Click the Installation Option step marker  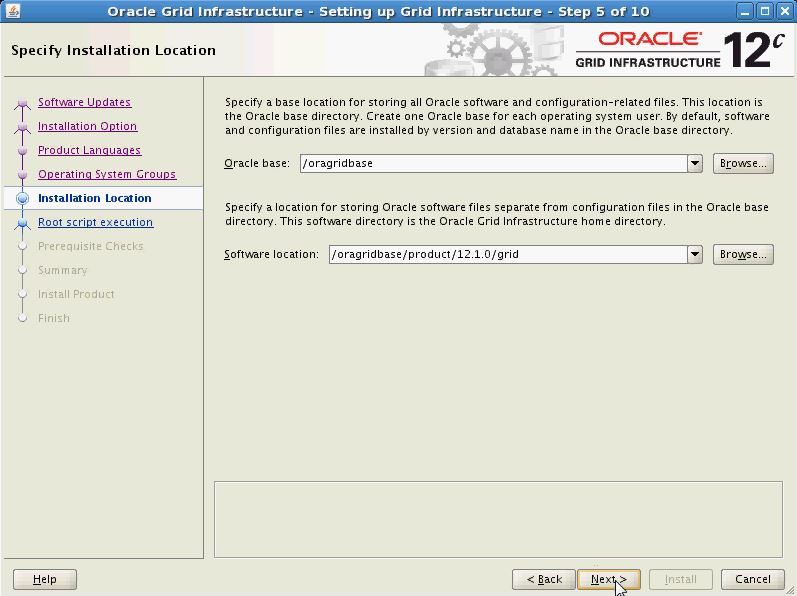pos(22,127)
